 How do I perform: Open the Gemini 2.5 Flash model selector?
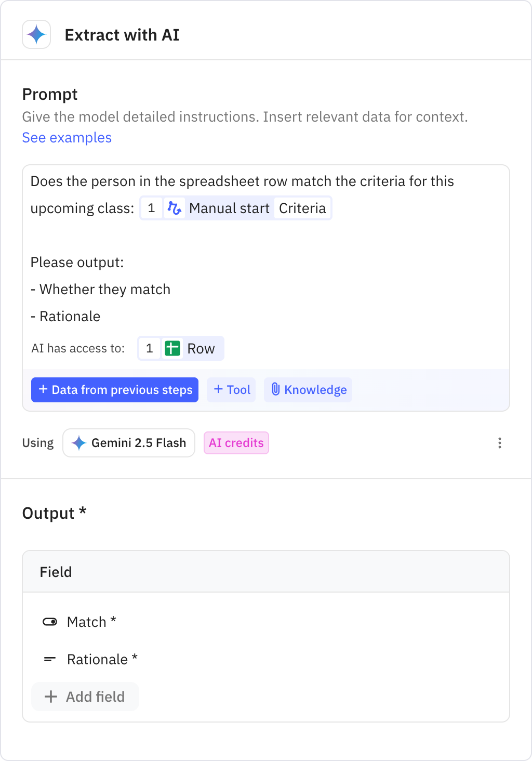pyautogui.click(x=129, y=443)
